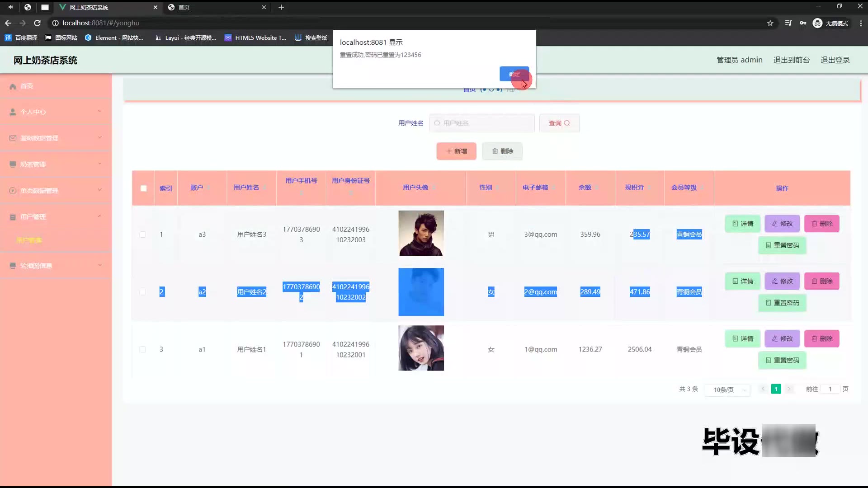Open the browser three-dot menu
The width and height of the screenshot is (868, 488).
pyautogui.click(x=860, y=23)
